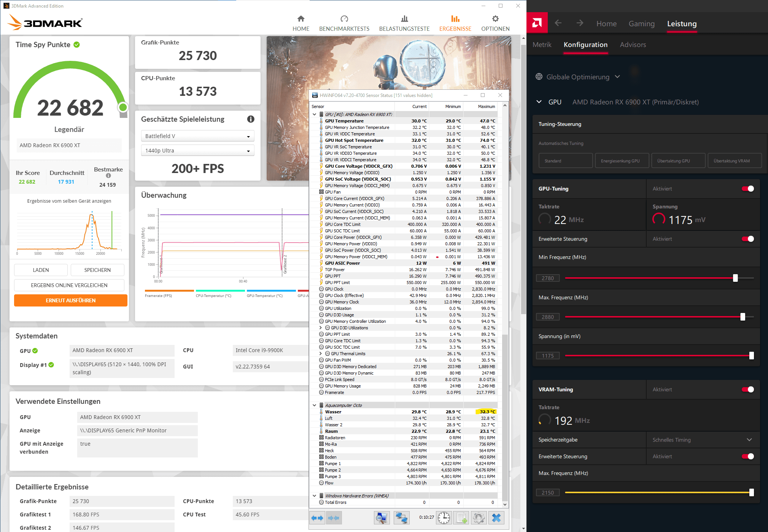Click the HWiNFO network computers icon
Screen dimensions: 768x532
(x=401, y=518)
